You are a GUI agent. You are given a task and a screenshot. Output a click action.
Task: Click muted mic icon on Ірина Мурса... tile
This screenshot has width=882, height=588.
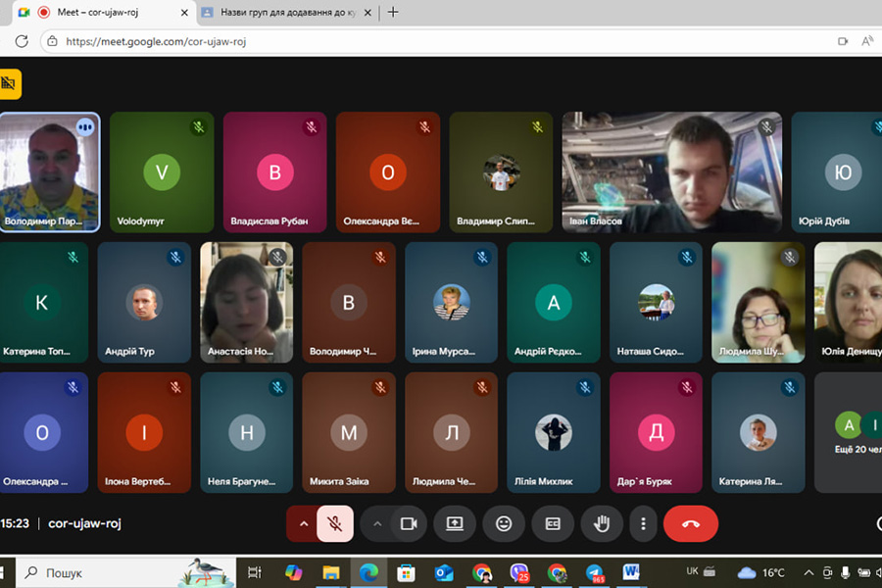tap(482, 257)
